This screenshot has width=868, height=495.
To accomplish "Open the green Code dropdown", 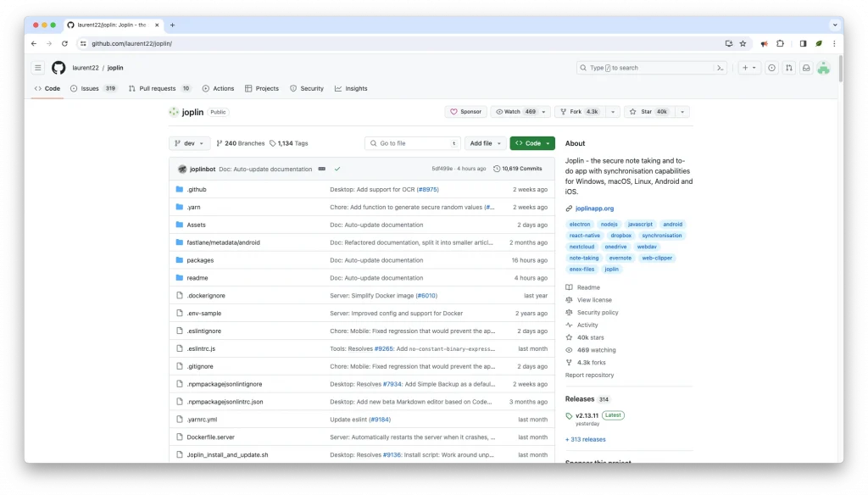I will coord(532,143).
